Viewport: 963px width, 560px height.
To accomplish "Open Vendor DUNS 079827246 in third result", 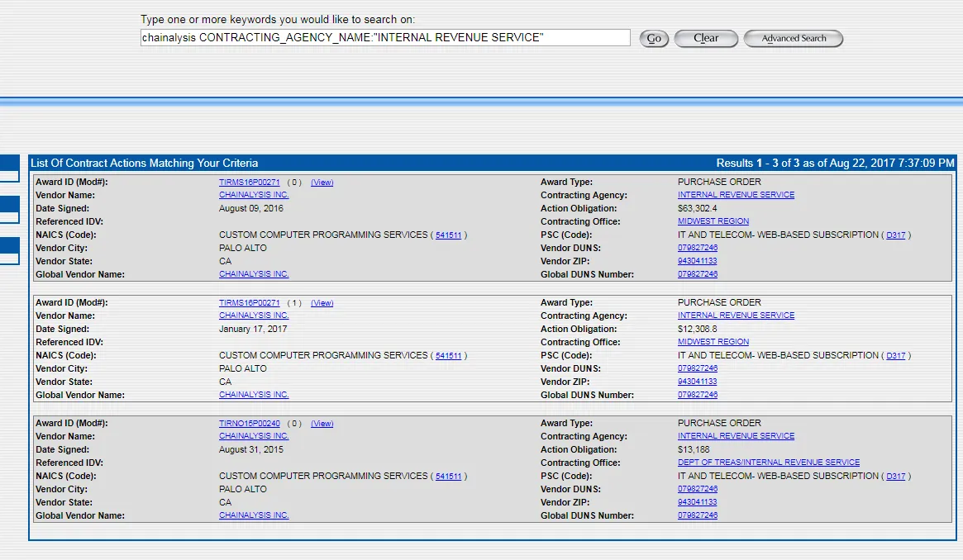I will click(x=698, y=490).
